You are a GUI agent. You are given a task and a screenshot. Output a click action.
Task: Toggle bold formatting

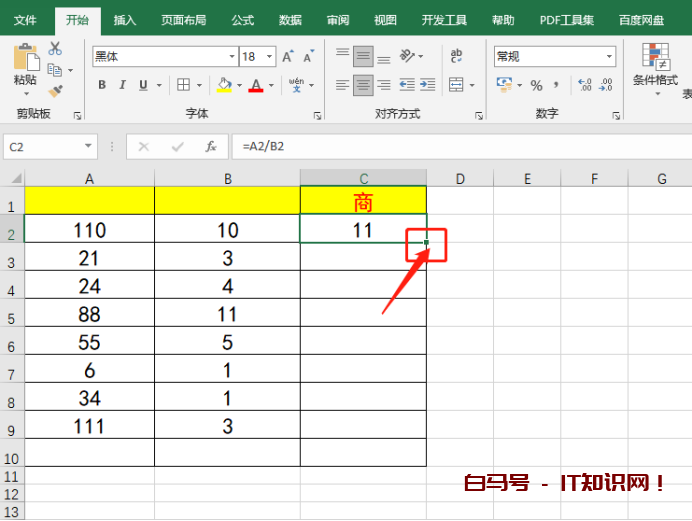click(x=102, y=85)
